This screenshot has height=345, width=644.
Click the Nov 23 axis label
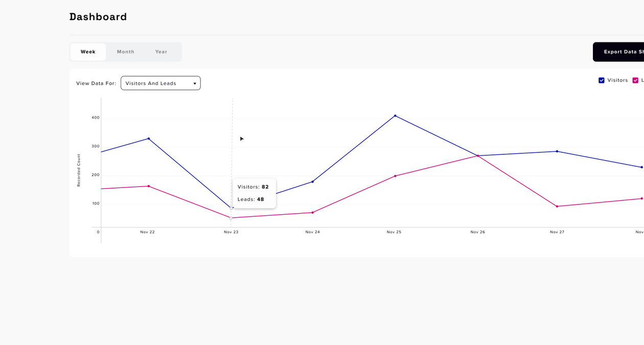pos(231,232)
